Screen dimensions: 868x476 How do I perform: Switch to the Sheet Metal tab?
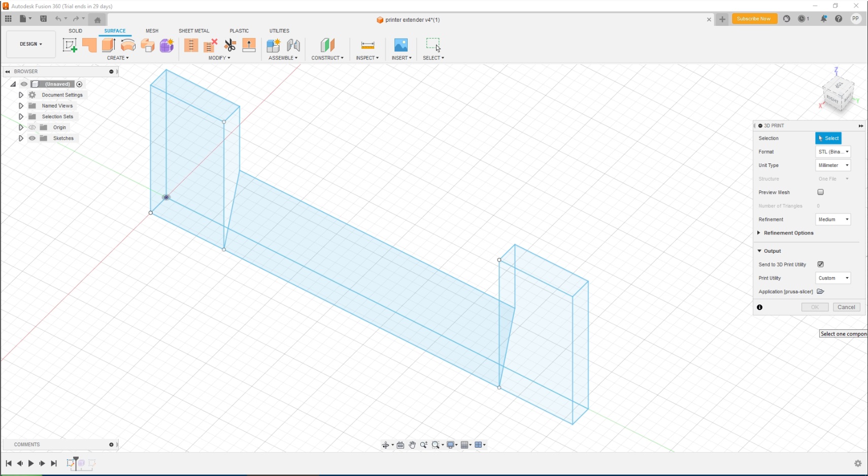pyautogui.click(x=193, y=31)
